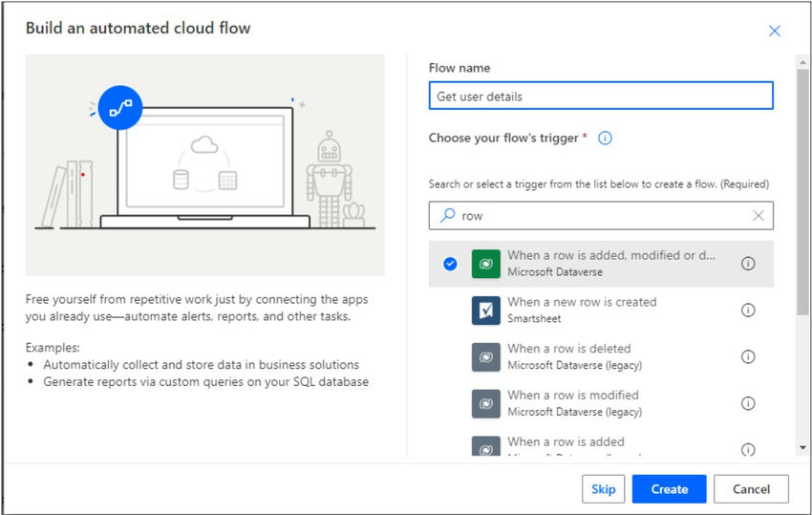The height and width of the screenshot is (515, 812).
Task: Show info for the added, modified or deleted trigger
Action: (748, 264)
